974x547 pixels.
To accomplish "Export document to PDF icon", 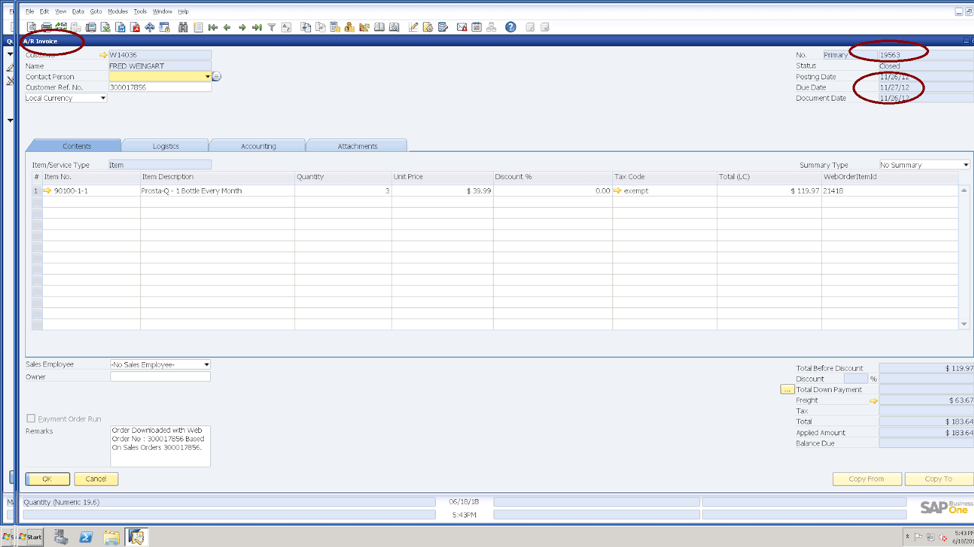I will [x=135, y=27].
